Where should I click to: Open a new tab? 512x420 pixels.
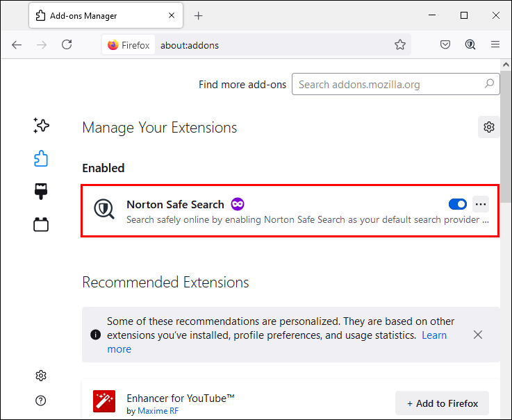tap(199, 15)
